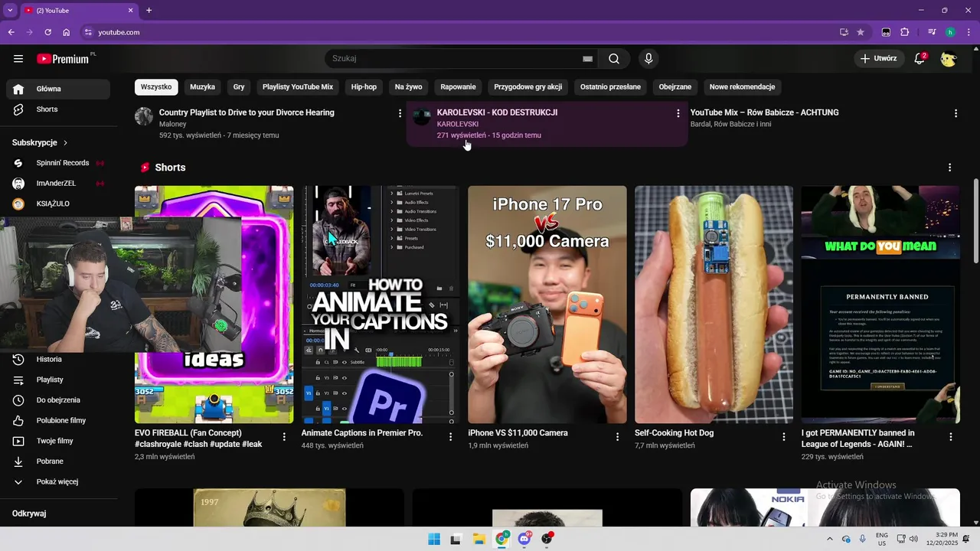
Task: Select the Playlisty YouTube Mix chip
Action: coord(298,87)
